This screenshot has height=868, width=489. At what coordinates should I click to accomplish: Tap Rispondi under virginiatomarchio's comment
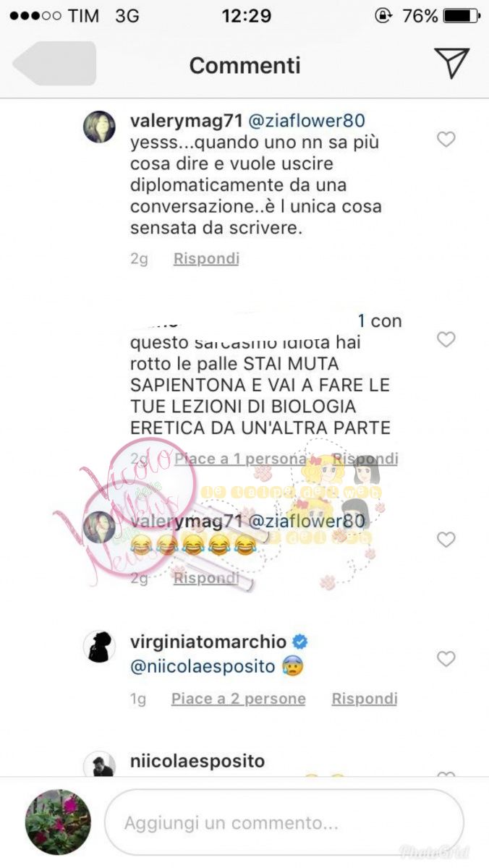(365, 699)
